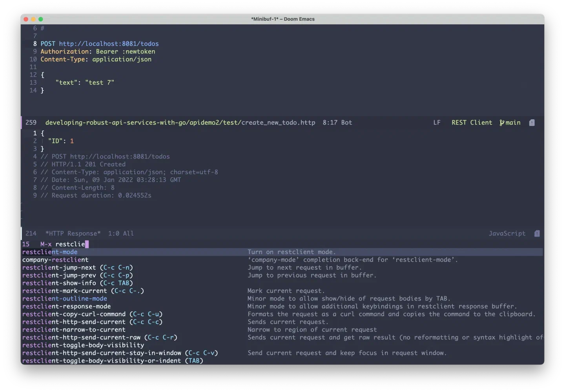Viewport: 565px width, 392px height.
Task: Click the git branch icon beside main
Action: (x=502, y=123)
